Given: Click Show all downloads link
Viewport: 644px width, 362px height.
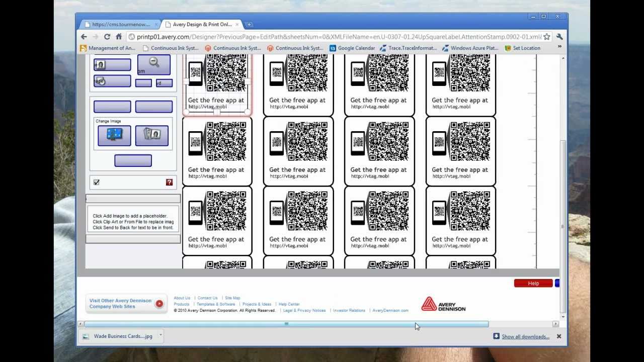Looking at the screenshot, I should (x=525, y=337).
